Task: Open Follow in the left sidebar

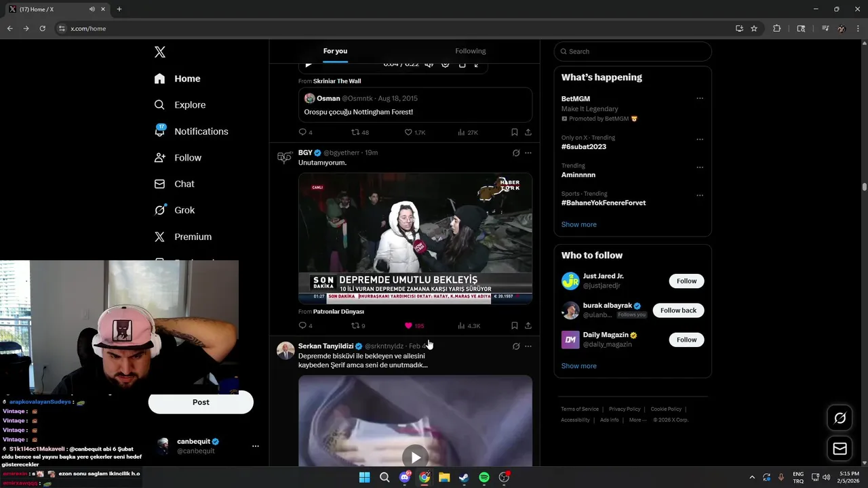Action: 178,158
